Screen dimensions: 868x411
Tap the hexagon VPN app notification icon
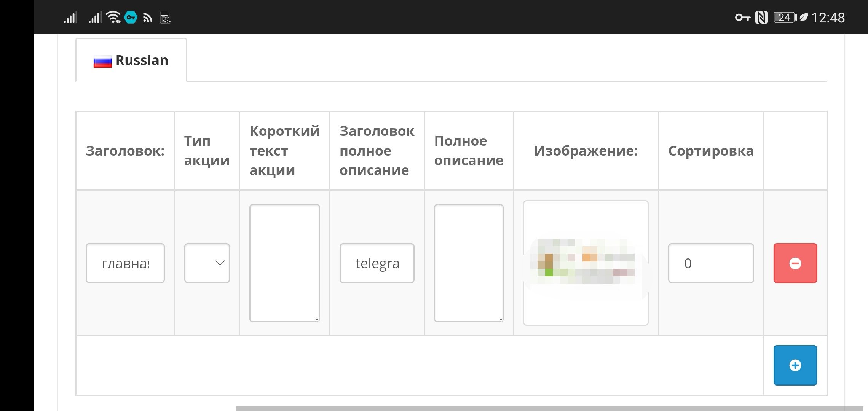point(131,18)
